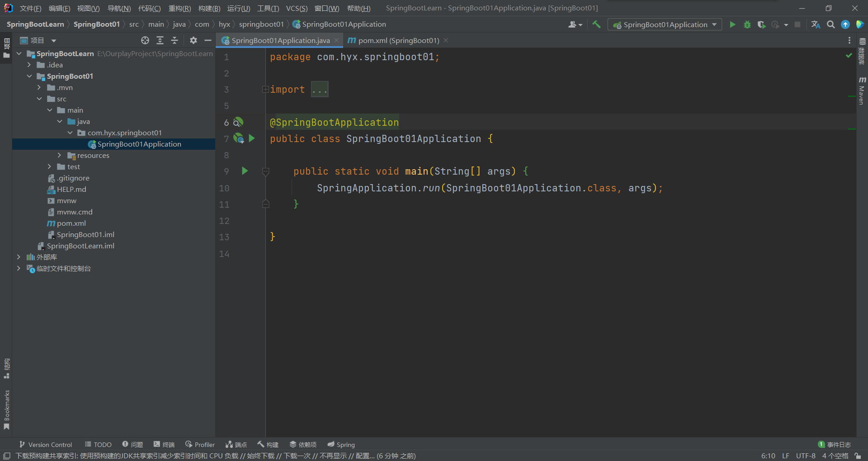
Task: Close the pom.xml editor tab
Action: (446, 40)
